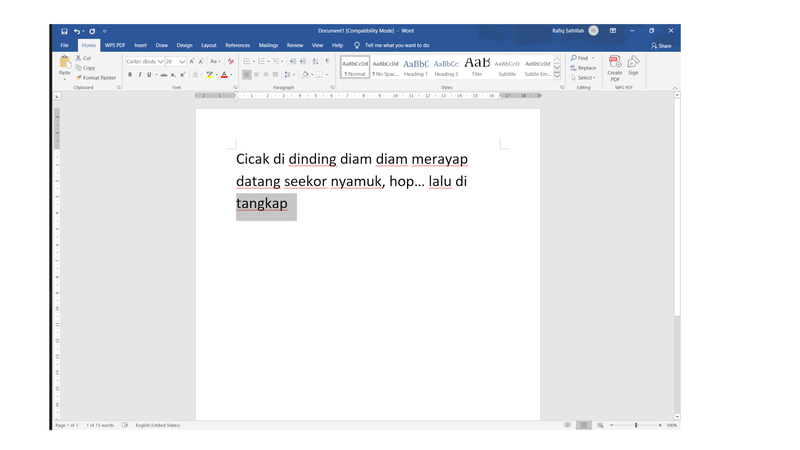This screenshot has width=800, height=450.
Task: Copy the selected text
Action: tap(85, 68)
